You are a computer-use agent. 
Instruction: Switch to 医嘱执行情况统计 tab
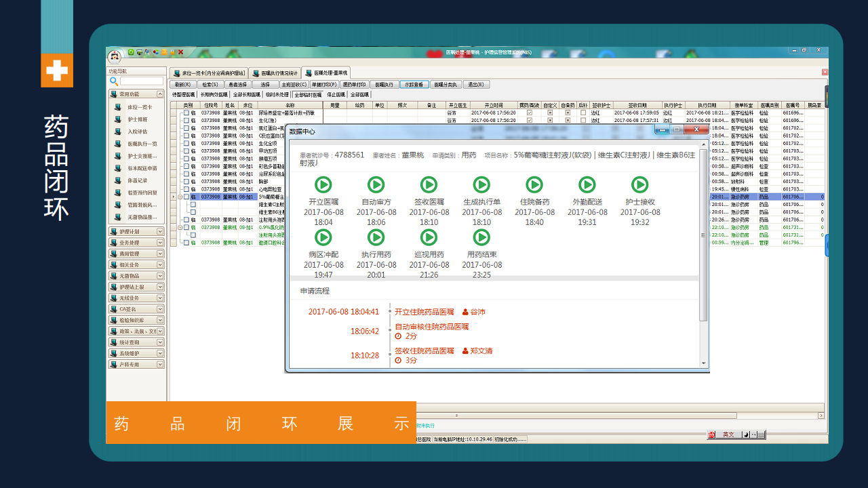click(275, 73)
